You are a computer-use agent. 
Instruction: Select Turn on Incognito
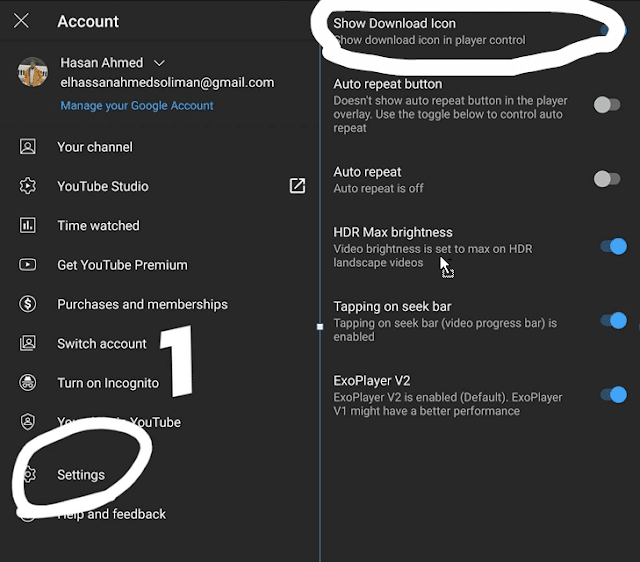click(108, 383)
